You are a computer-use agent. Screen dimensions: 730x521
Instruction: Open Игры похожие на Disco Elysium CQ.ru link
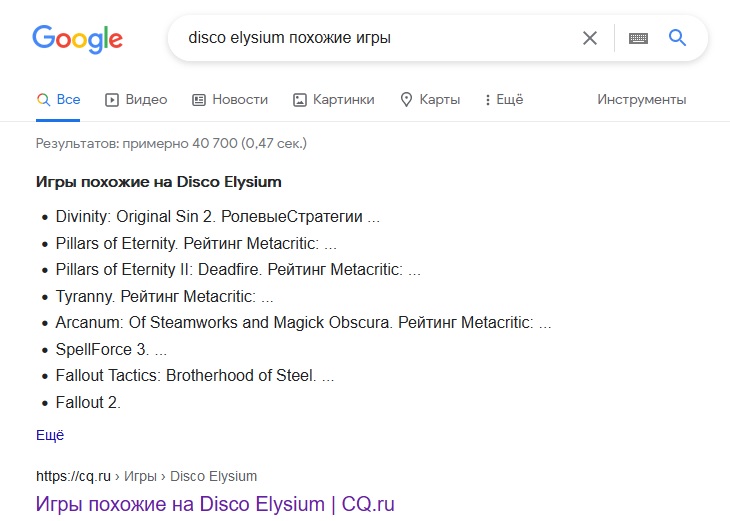pyautogui.click(x=215, y=504)
